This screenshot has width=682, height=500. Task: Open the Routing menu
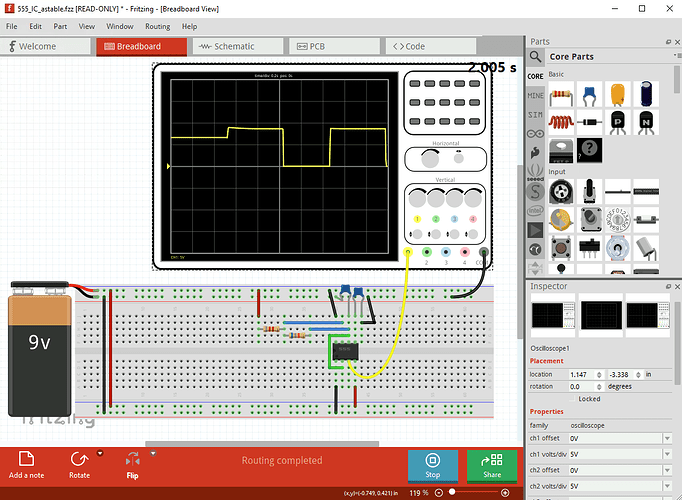click(157, 27)
